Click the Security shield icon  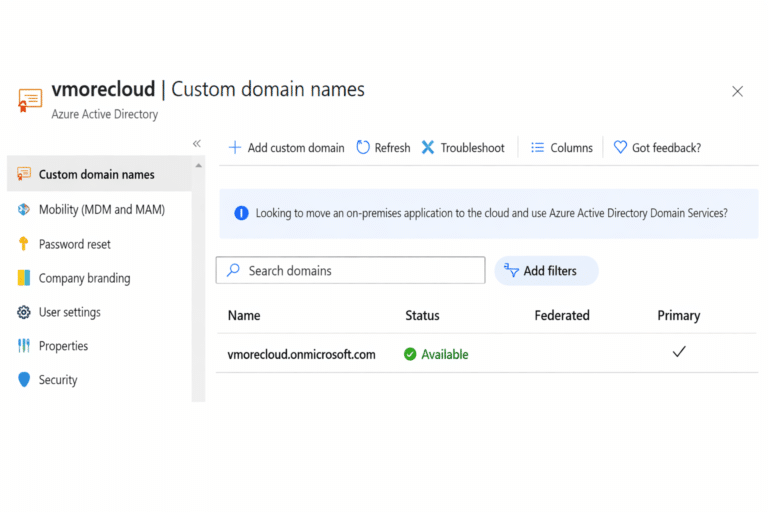(24, 380)
